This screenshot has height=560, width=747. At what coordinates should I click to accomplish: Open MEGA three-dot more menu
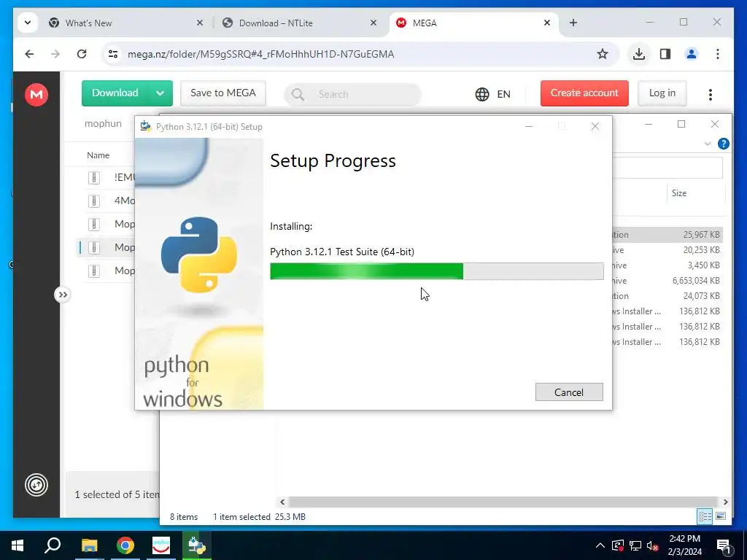711,94
